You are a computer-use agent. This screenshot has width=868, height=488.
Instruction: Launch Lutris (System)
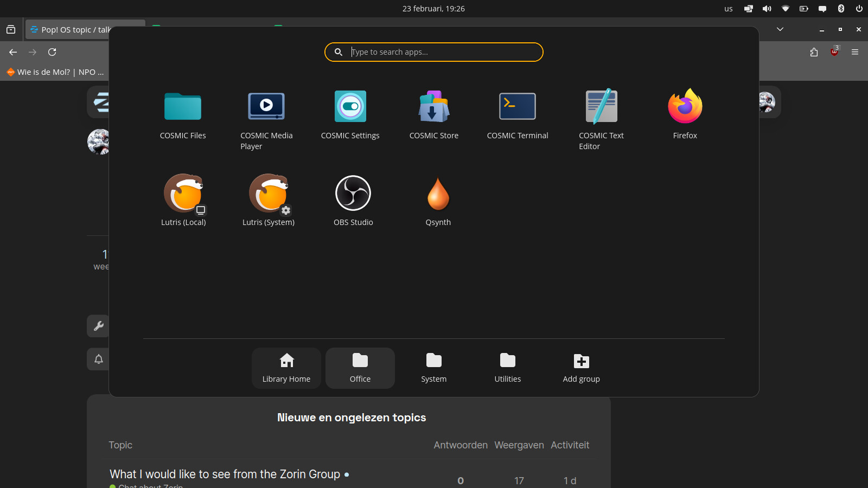[x=269, y=201]
